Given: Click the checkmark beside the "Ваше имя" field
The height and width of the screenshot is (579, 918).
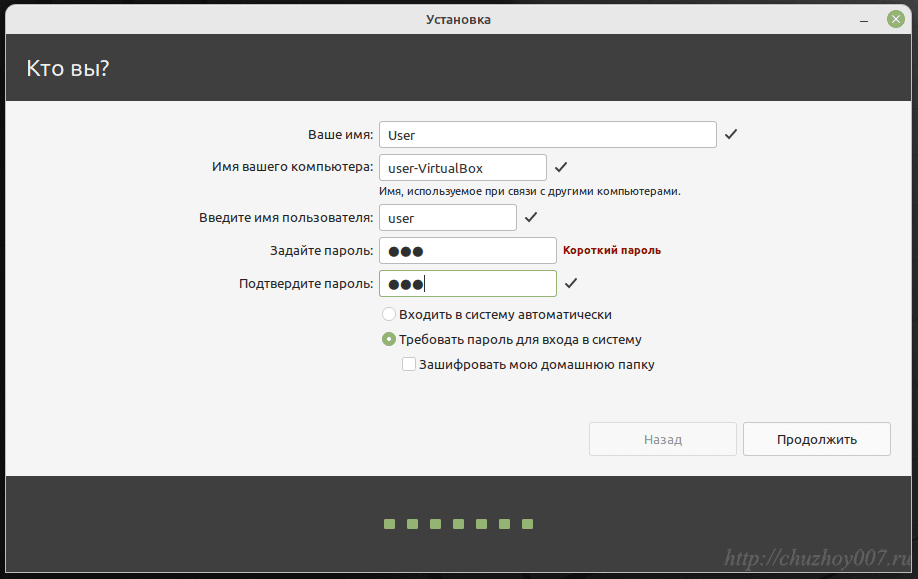Looking at the screenshot, I should pyautogui.click(x=731, y=134).
